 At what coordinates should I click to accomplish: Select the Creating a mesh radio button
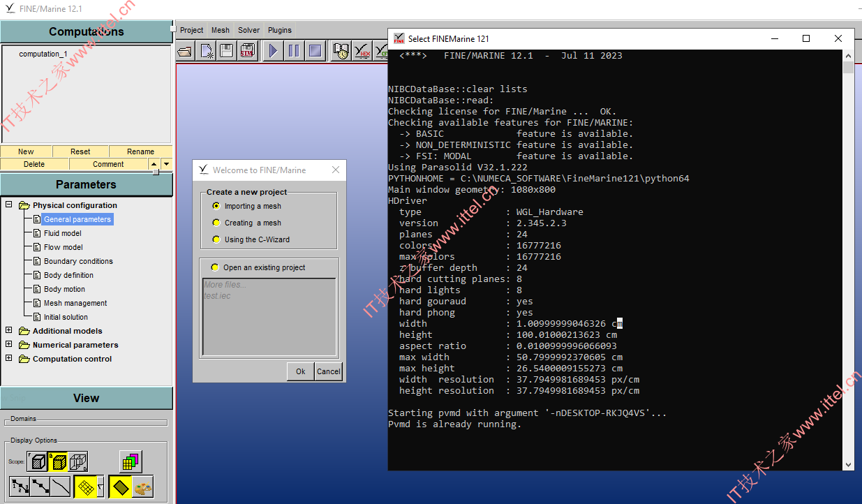point(216,223)
